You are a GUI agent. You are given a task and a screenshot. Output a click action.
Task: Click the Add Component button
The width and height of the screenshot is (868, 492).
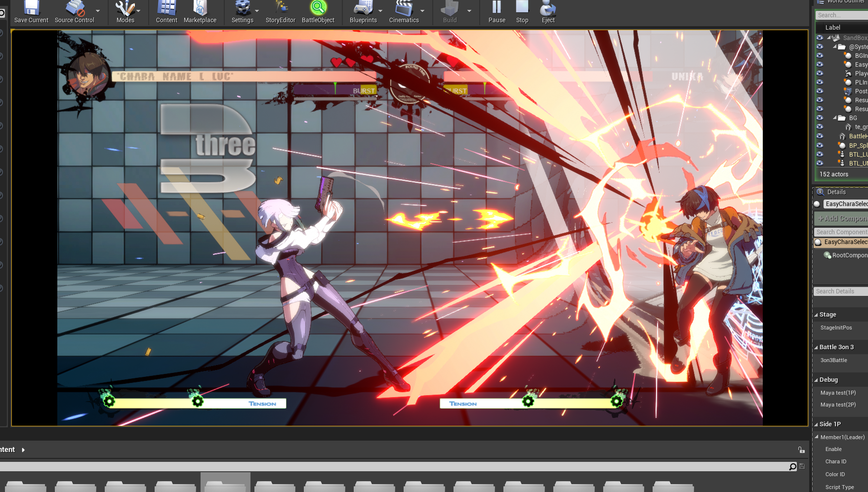[841, 218]
